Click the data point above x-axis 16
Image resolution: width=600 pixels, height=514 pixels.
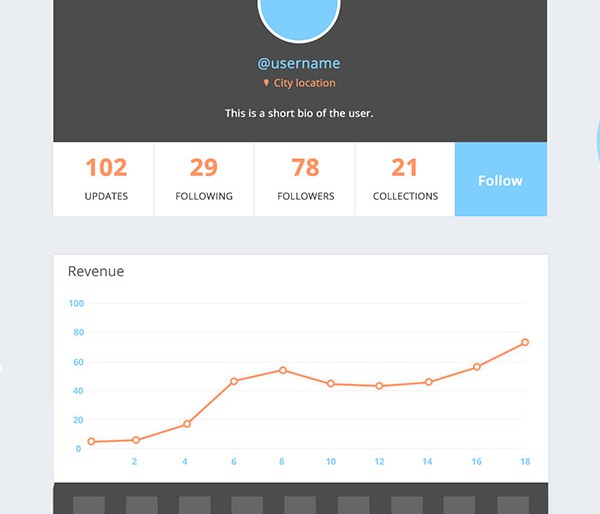pyautogui.click(x=477, y=367)
